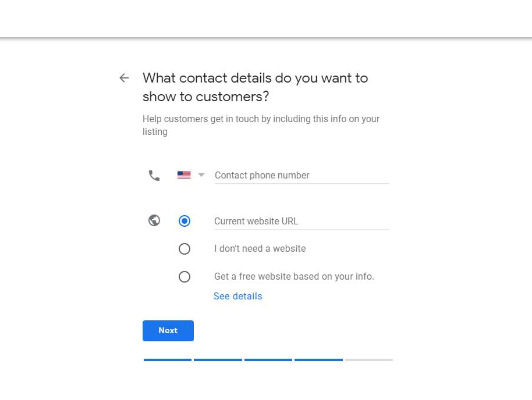
Task: Focus the Contact phone number field
Action: click(301, 175)
